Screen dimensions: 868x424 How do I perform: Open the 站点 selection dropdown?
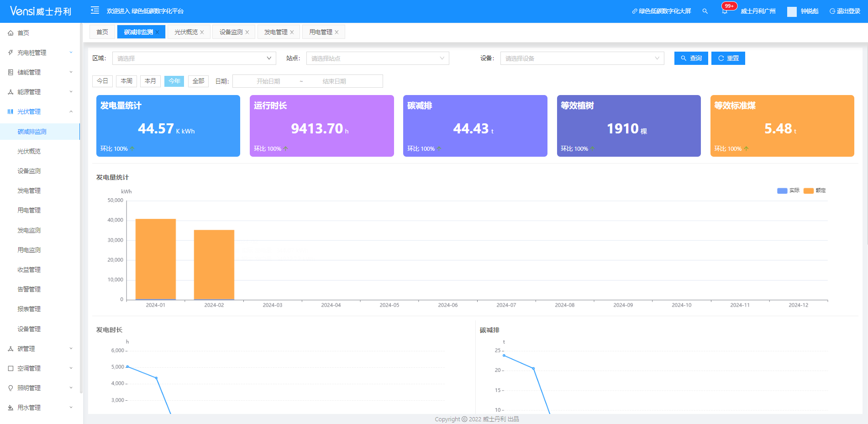click(378, 58)
